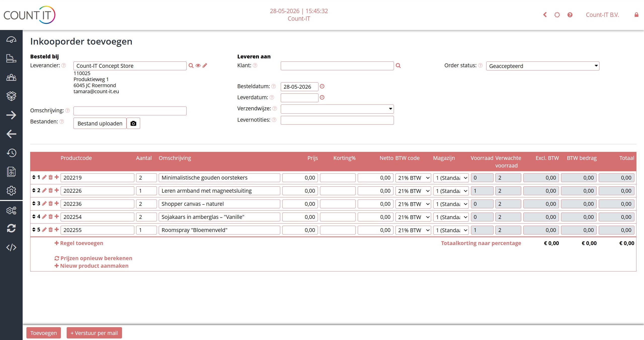Open the single gear settings sidebar icon

point(11,191)
